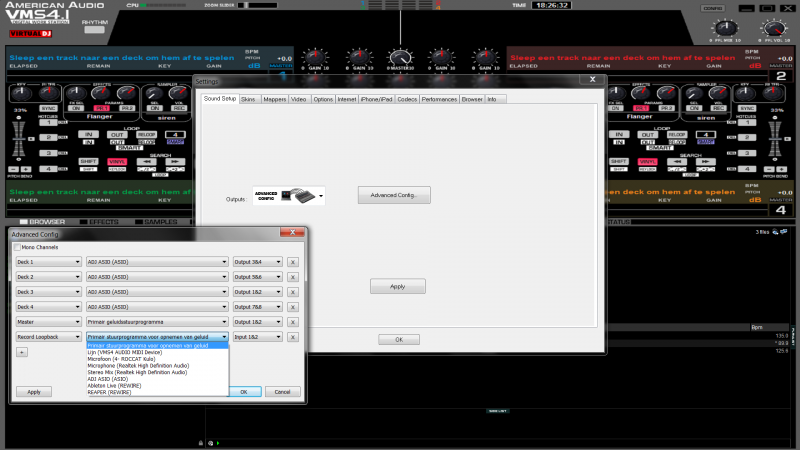
Task: Toggle SYNC on the right deck
Action: point(746,108)
